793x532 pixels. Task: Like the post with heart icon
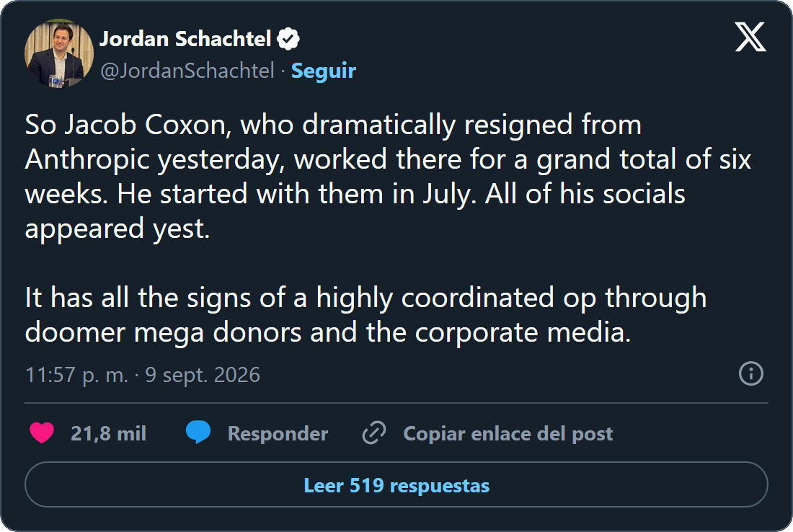42,433
